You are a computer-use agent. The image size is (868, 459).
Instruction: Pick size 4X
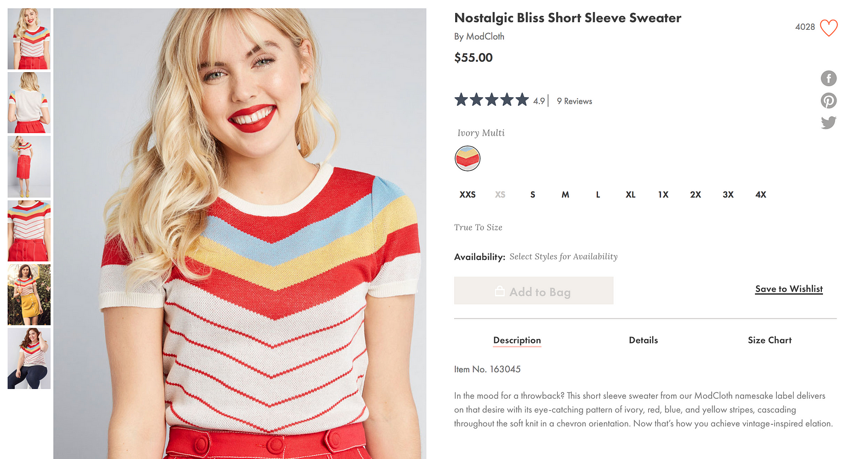point(761,194)
